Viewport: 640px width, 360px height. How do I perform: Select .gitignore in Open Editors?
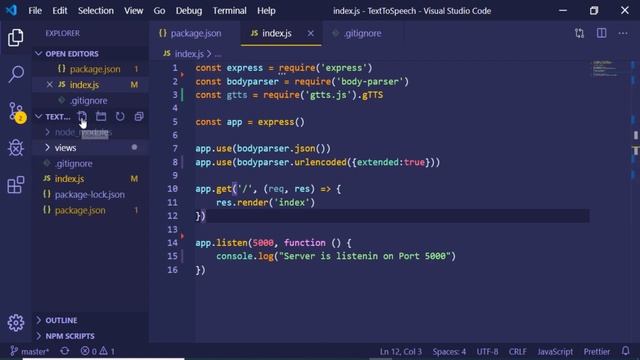coord(90,100)
